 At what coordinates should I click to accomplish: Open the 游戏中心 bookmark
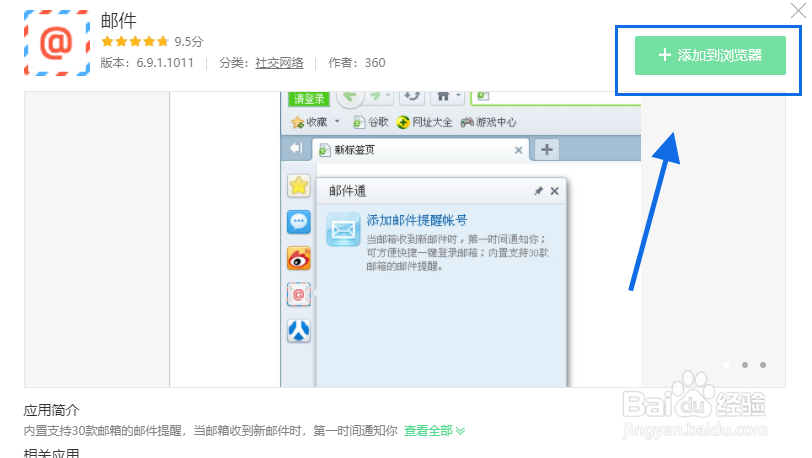[x=488, y=122]
